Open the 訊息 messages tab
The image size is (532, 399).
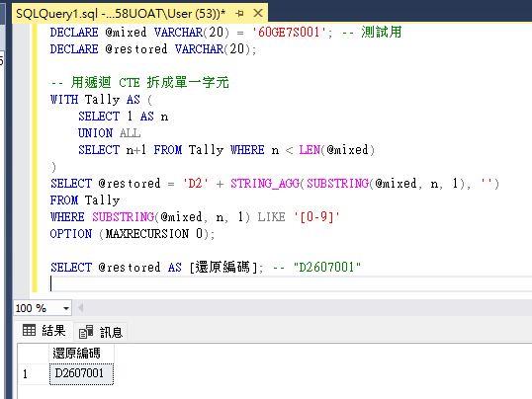101,332
